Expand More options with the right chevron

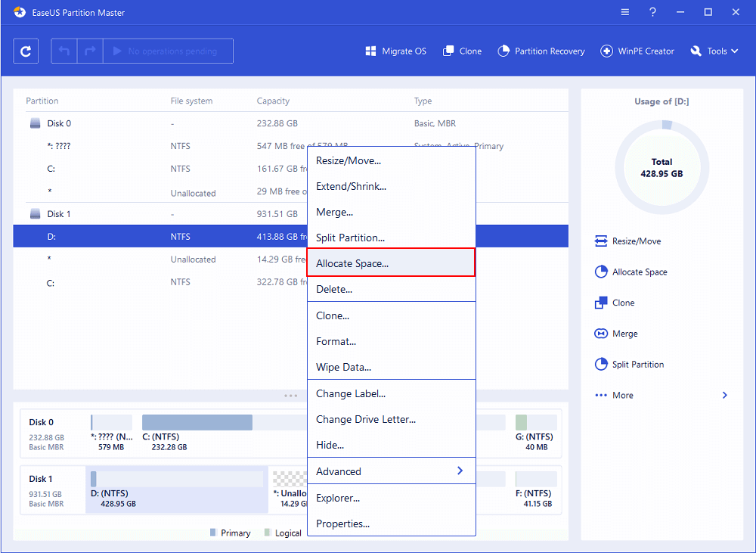[725, 395]
